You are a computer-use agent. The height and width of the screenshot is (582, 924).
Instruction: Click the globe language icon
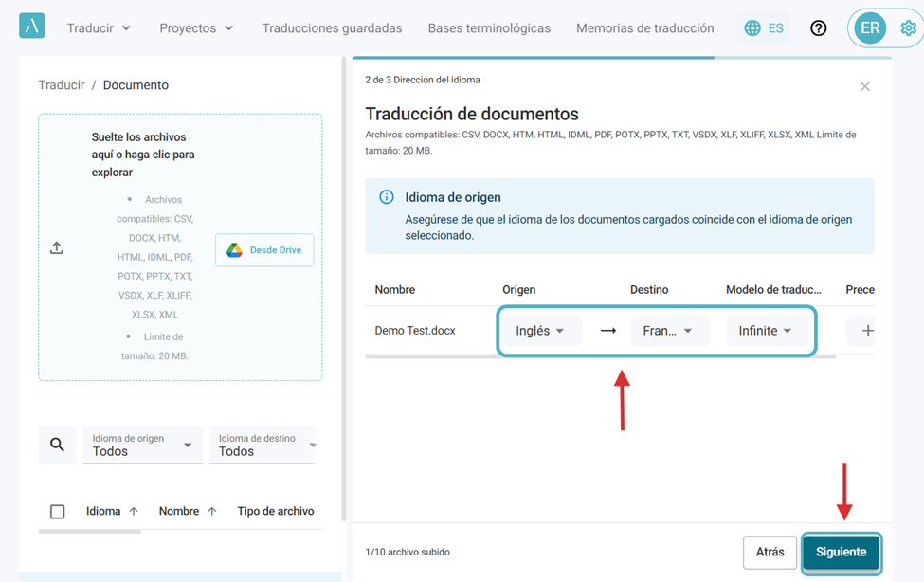pyautogui.click(x=752, y=27)
